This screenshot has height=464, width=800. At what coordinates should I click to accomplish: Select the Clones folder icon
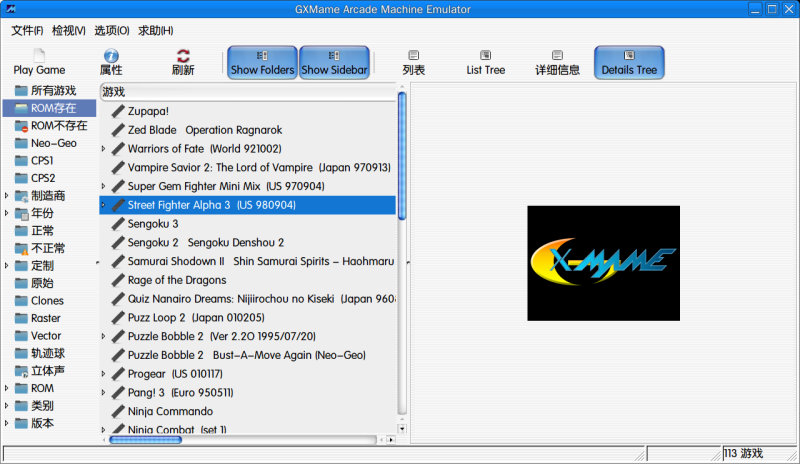point(21,301)
